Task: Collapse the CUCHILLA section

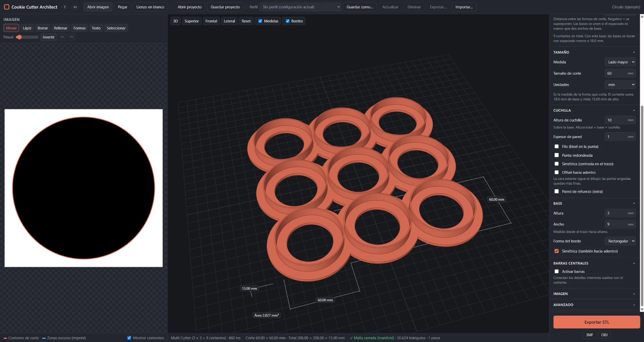Action: [x=594, y=110]
